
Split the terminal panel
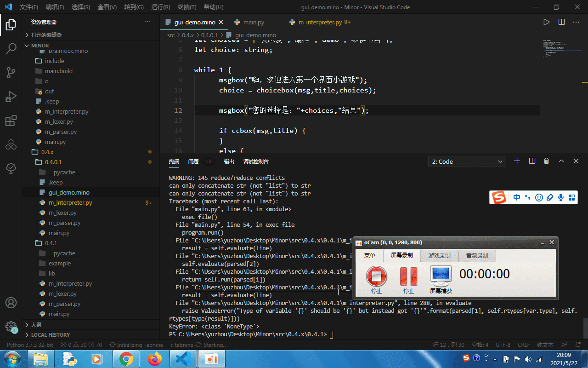click(x=532, y=161)
